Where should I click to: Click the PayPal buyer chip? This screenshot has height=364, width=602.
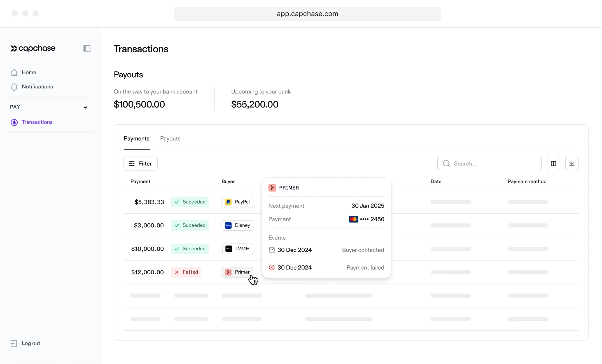tap(237, 202)
